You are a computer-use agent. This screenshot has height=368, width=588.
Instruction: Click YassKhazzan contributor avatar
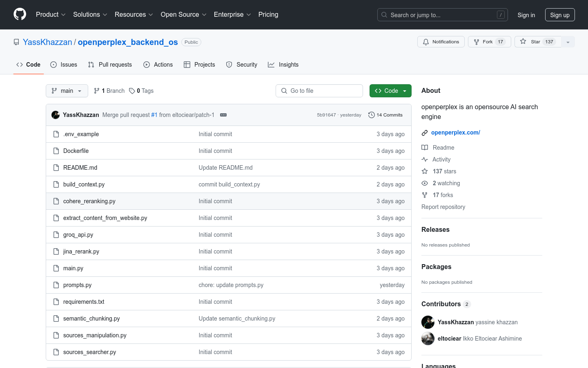point(428,322)
